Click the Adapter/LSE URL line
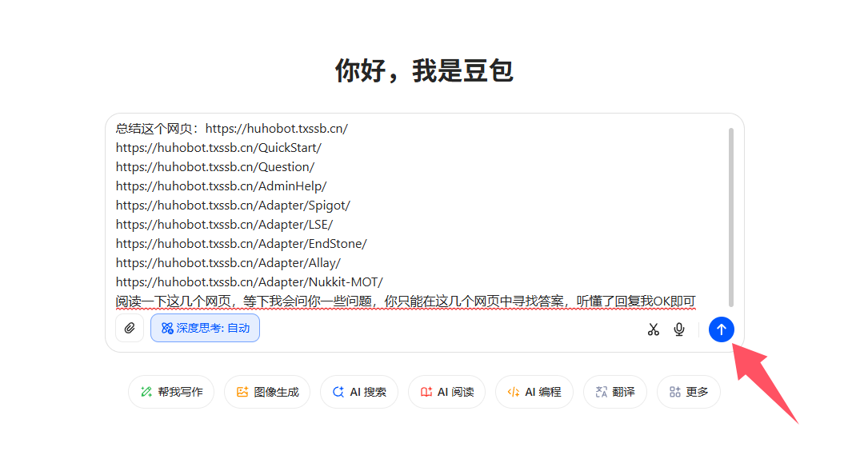Viewport: 868px width, 475px height. coord(224,225)
